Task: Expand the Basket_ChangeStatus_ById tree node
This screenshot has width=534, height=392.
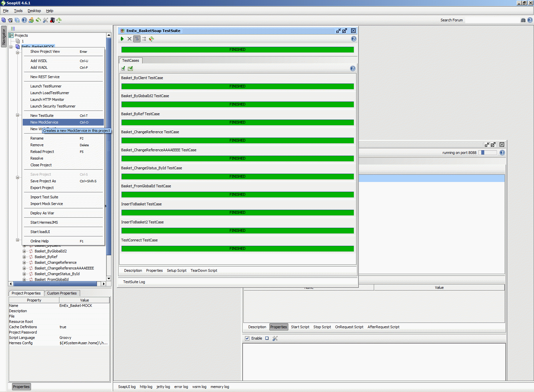Action: coord(24,274)
